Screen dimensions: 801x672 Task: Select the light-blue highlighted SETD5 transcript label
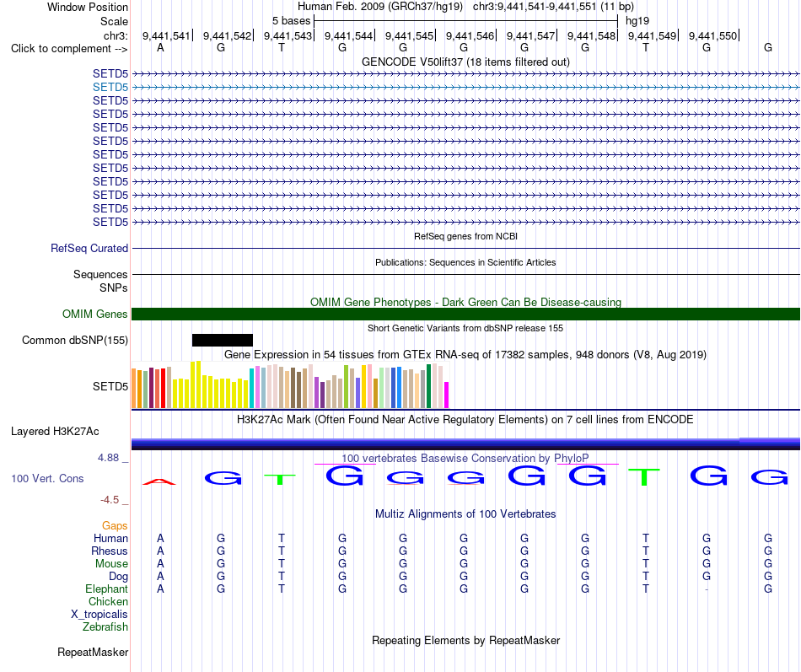coord(110,87)
